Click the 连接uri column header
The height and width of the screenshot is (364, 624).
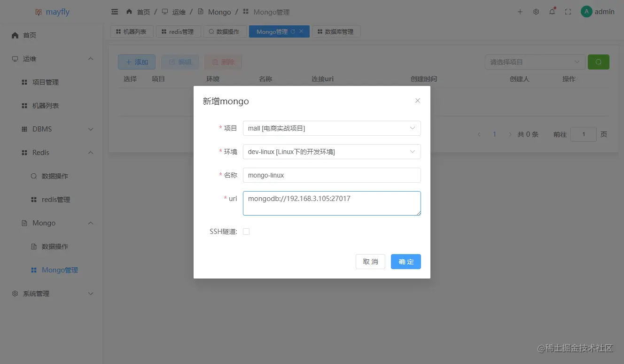pyautogui.click(x=322, y=79)
